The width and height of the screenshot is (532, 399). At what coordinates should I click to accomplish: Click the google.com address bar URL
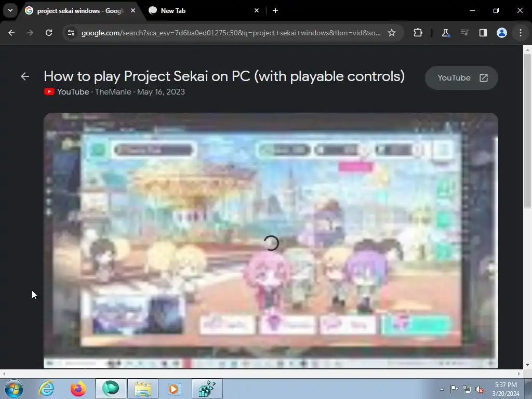pyautogui.click(x=231, y=33)
